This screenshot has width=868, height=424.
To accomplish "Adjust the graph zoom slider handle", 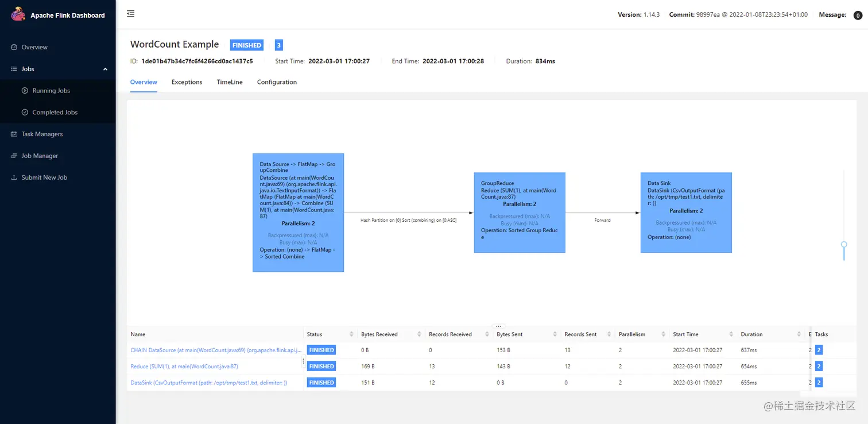I will 844,244.
